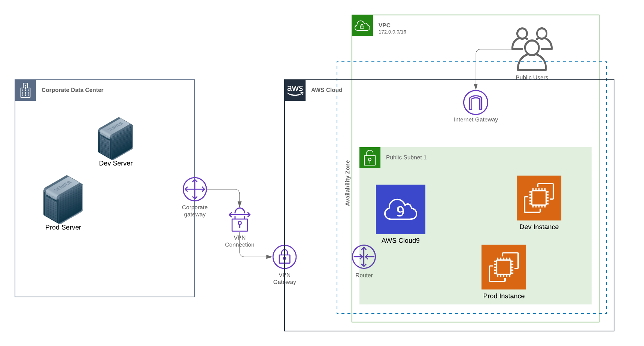This screenshot has height=346, width=644.
Task: Select the VPN Connection padlock icon
Action: pos(240,220)
